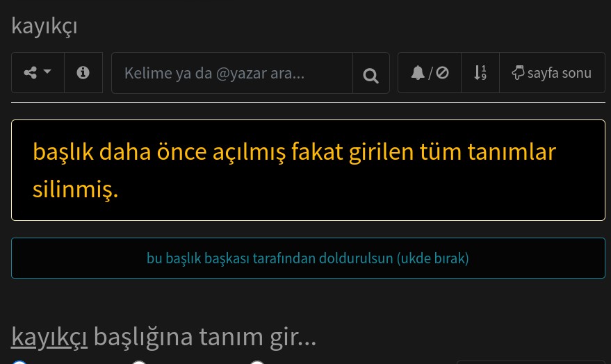Screen dimensions: 611x364
Task: Click the magnifier search button
Action: pos(370,75)
